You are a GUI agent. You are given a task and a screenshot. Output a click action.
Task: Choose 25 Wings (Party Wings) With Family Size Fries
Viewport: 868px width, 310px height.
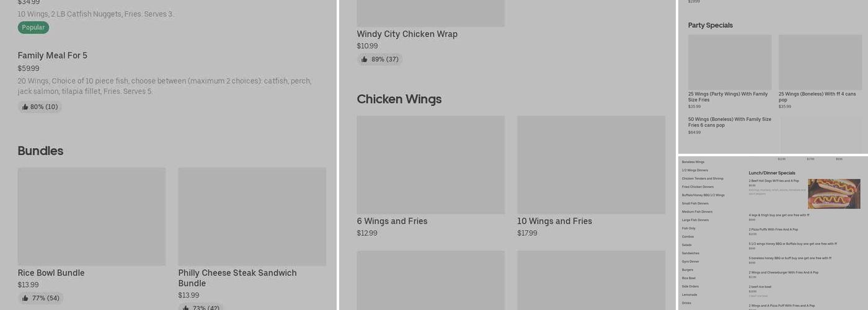click(729, 97)
